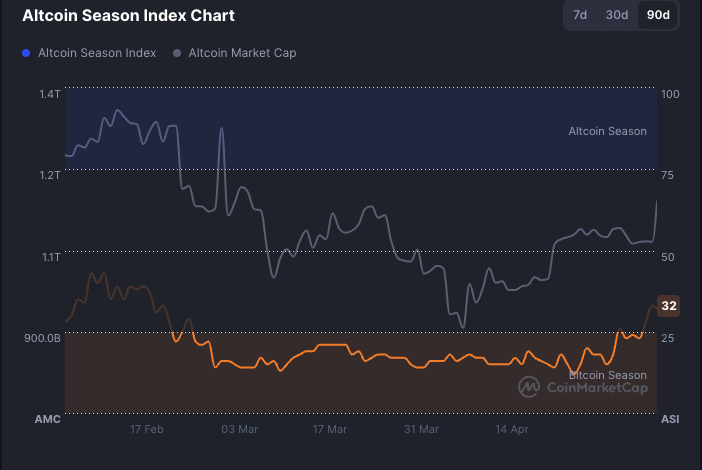The height and width of the screenshot is (470, 702).
Task: Click the 03 Mar date marker
Action: pos(240,429)
